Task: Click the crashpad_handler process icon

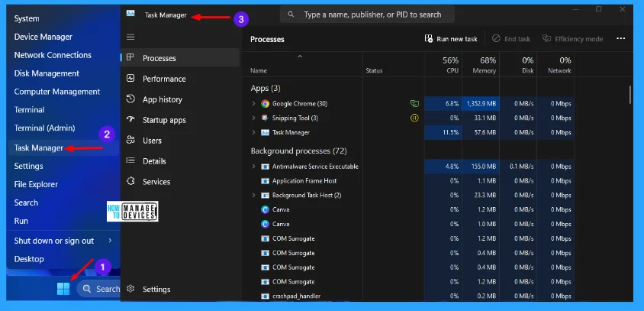Action: [265, 296]
